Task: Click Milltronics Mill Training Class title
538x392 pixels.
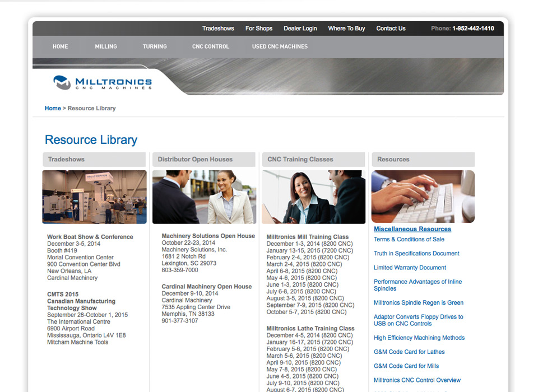Action: coord(308,237)
